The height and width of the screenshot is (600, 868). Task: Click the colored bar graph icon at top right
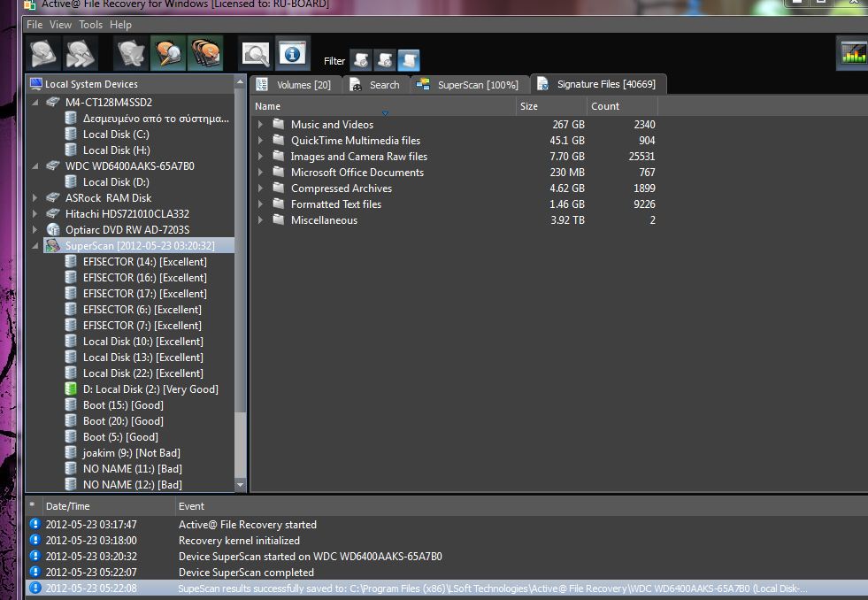(852, 54)
